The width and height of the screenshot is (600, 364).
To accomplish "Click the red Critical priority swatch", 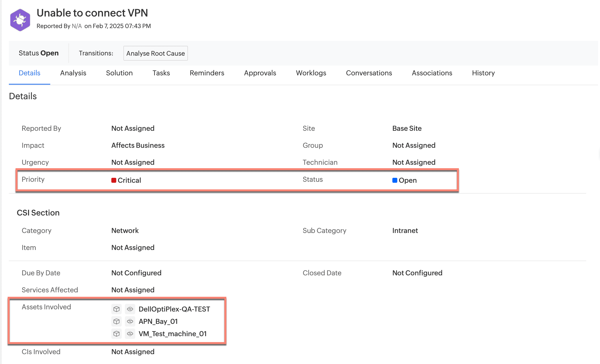I will (x=114, y=180).
